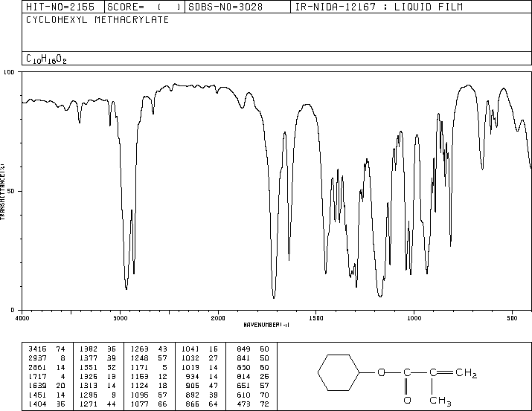
Task: Choose the 892 peak entry
Action: click(x=193, y=395)
